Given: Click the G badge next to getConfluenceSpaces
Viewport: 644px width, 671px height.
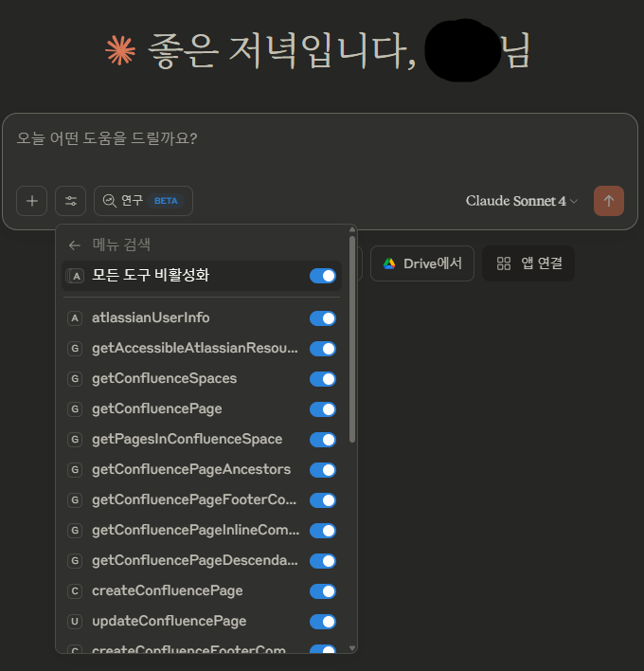Looking at the screenshot, I should (x=75, y=379).
